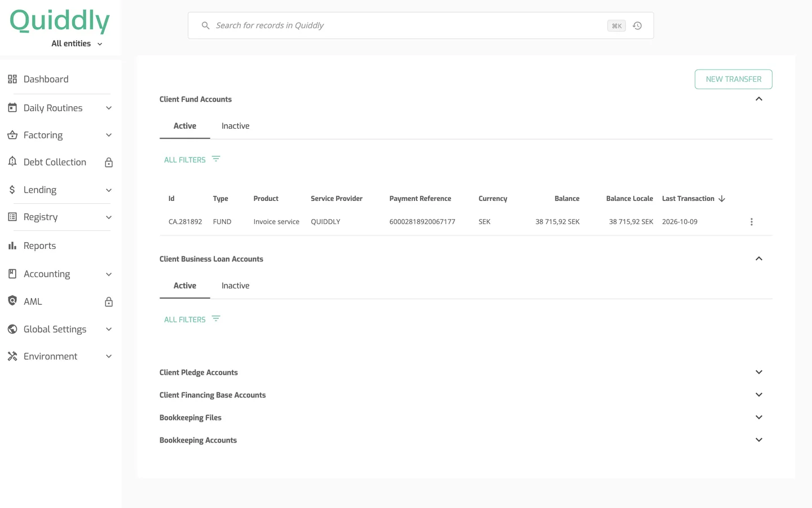Image resolution: width=812 pixels, height=508 pixels.
Task: Expand the Bookkeeping Accounts section
Action: coord(759,440)
